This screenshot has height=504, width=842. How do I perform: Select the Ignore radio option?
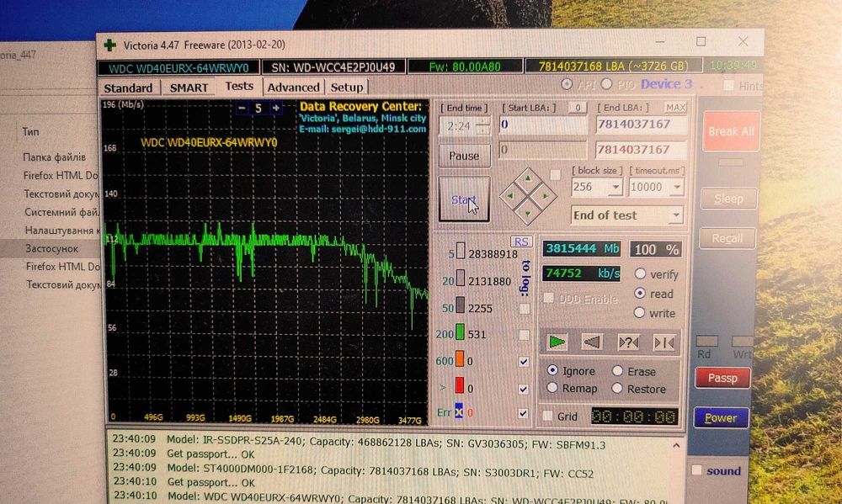[x=552, y=370]
